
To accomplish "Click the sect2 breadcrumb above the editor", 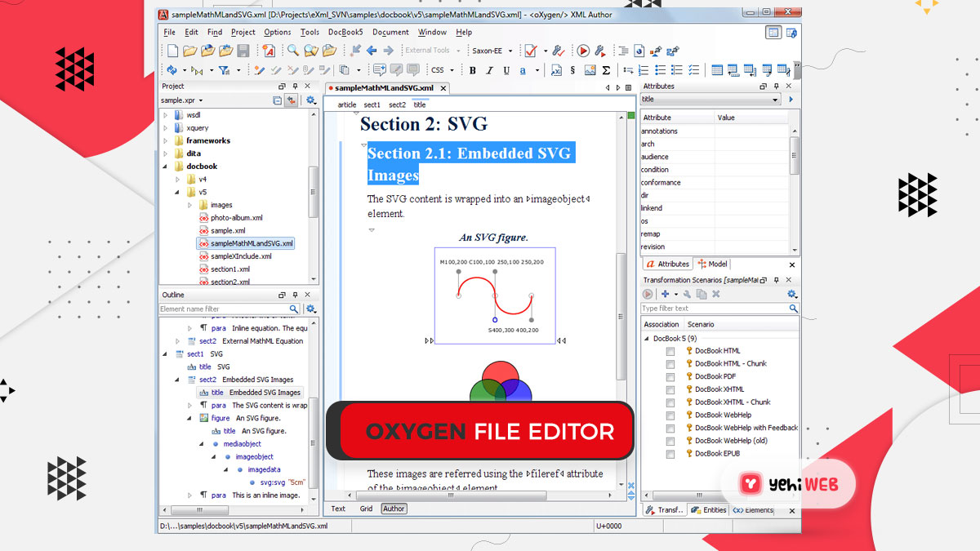I will (x=397, y=104).
